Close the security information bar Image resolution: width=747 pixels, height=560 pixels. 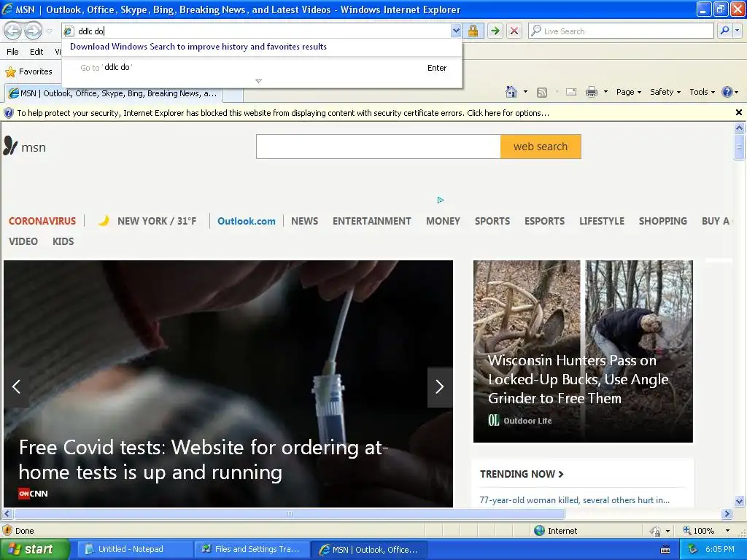[x=739, y=112]
